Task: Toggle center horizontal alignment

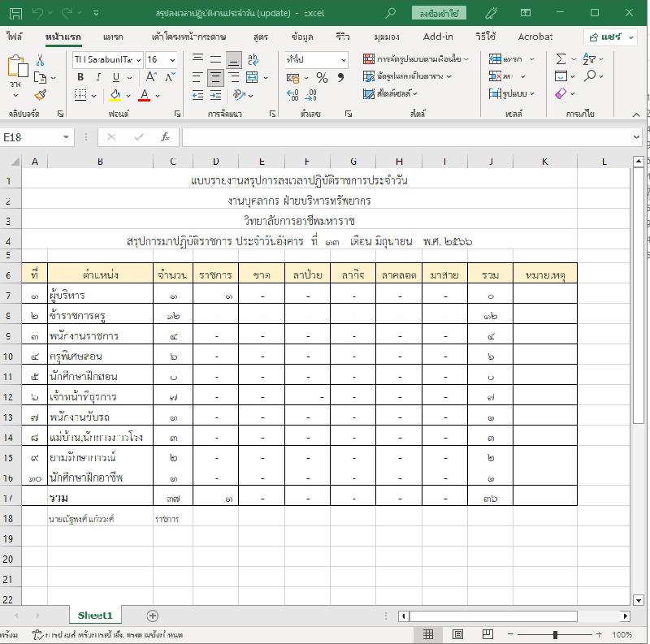Action: click(x=215, y=78)
